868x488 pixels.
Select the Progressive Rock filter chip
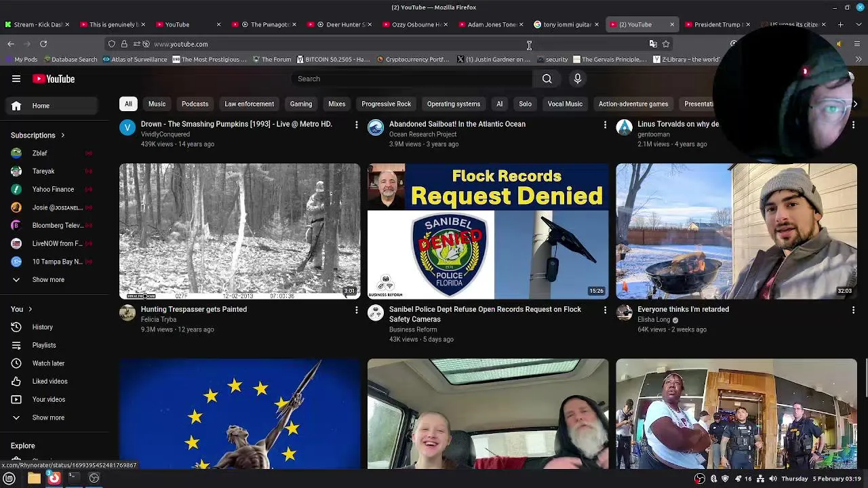tap(386, 104)
